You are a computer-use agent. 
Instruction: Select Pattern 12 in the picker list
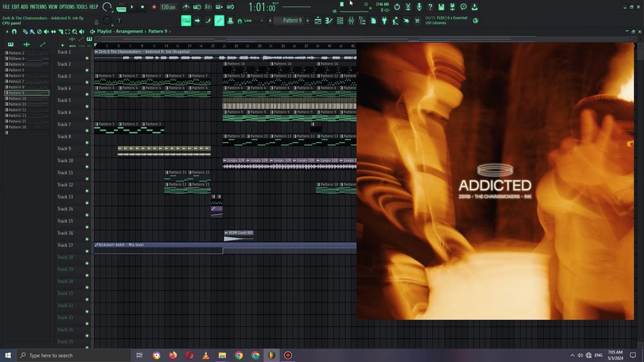point(26,110)
